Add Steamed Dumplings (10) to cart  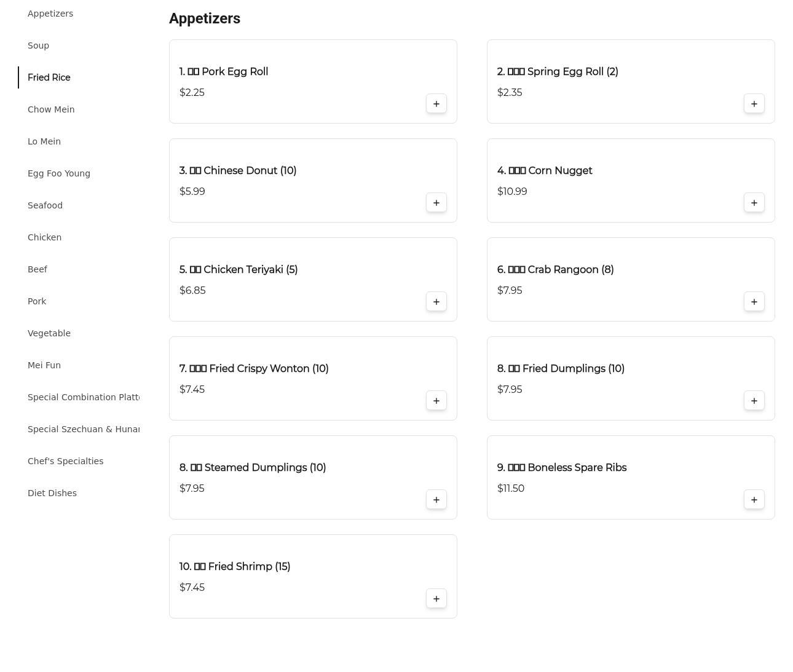(436, 500)
